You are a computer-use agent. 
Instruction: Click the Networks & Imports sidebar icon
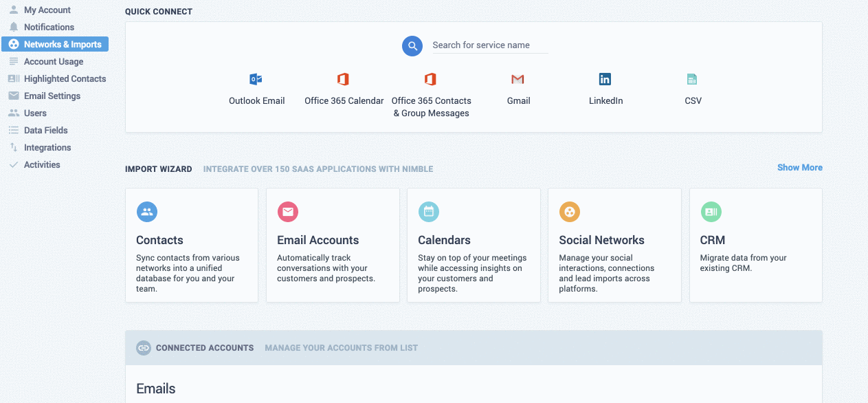click(x=14, y=44)
